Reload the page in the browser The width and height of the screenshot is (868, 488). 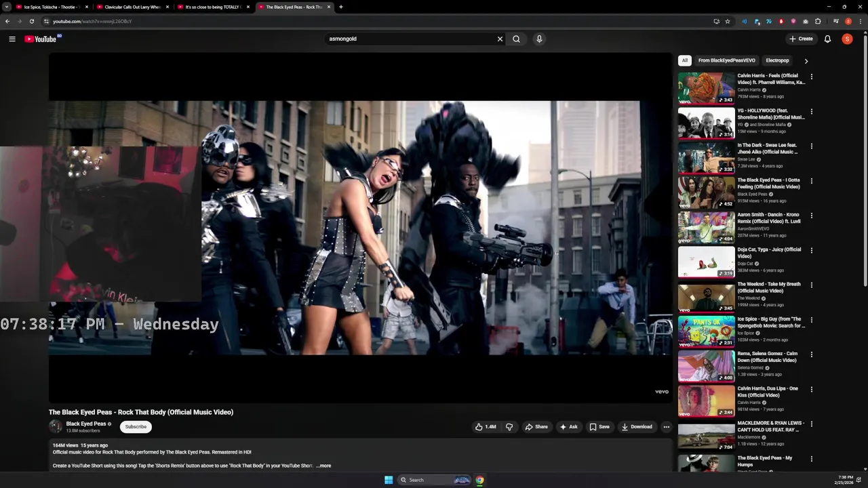[31, 21]
